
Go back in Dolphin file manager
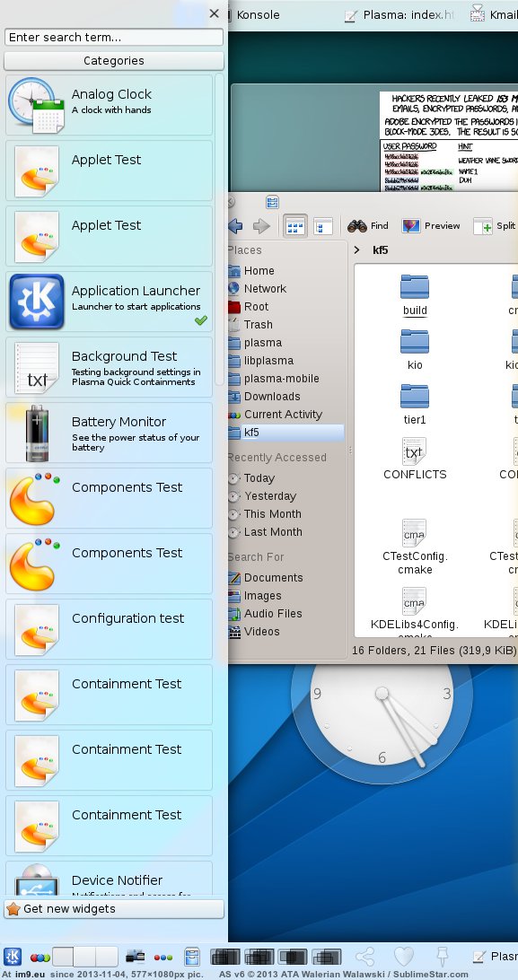click(236, 225)
